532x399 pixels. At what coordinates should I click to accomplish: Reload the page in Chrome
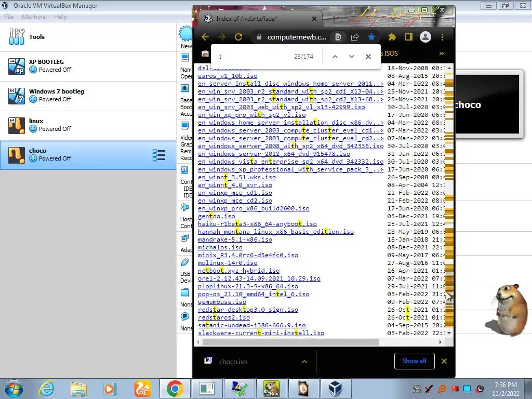click(238, 37)
